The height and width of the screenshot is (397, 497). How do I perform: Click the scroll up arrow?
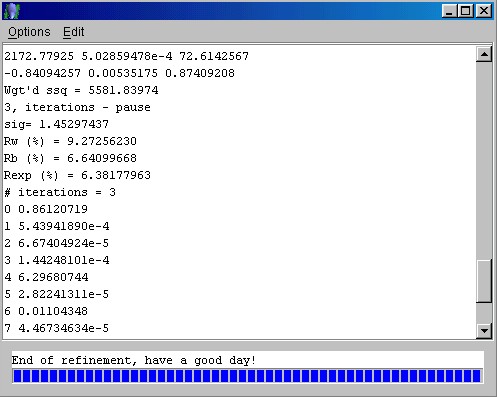click(x=484, y=54)
